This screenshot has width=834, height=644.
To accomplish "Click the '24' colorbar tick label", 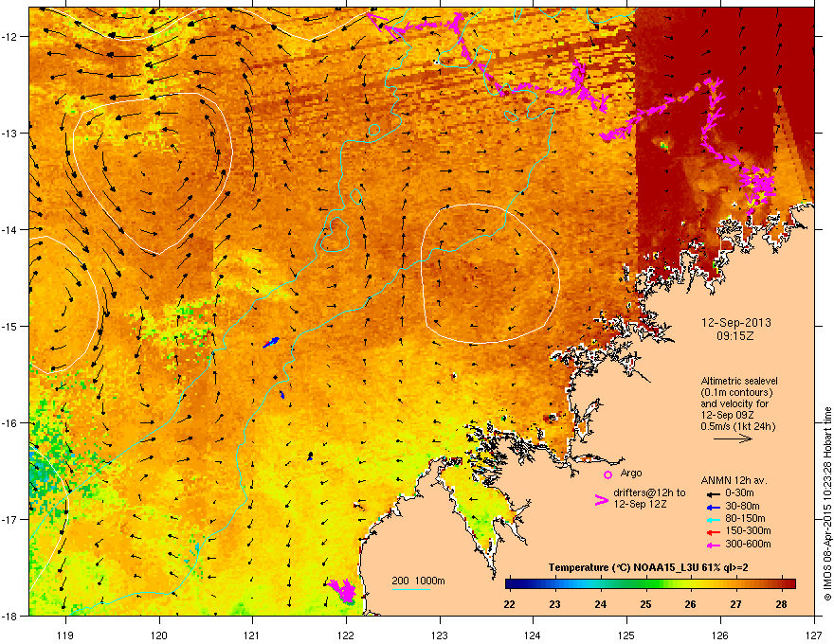I will click(601, 604).
